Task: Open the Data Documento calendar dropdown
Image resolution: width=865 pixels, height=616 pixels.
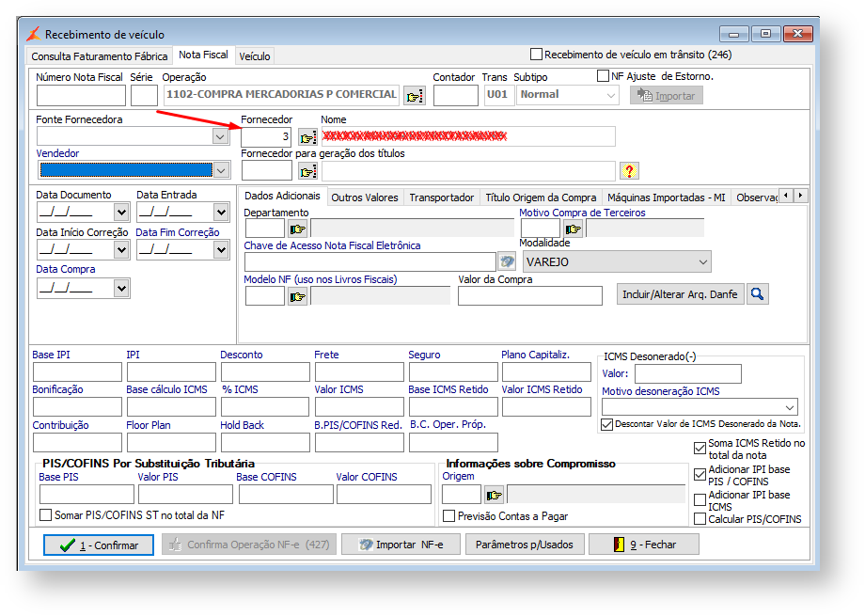Action: click(121, 212)
